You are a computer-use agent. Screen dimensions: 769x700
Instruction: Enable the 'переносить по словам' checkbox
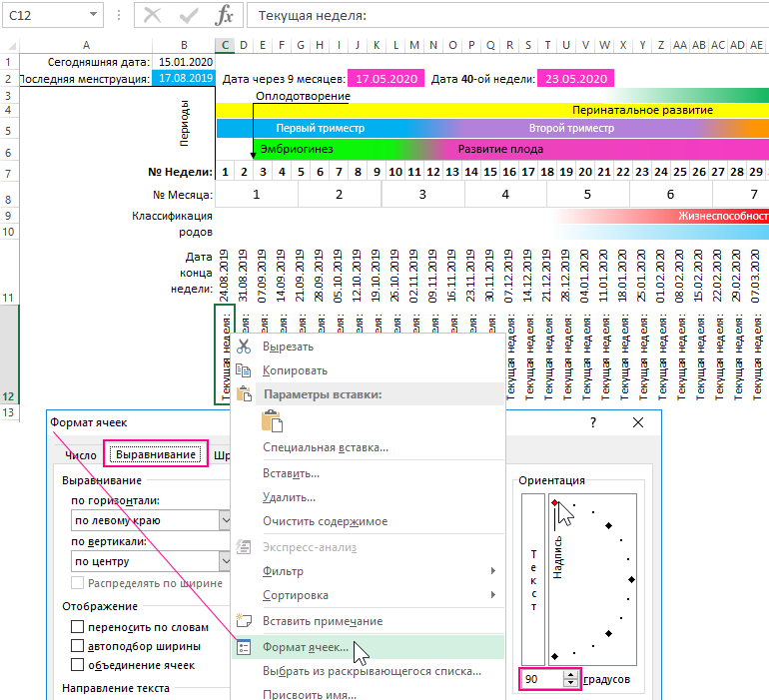(78, 627)
